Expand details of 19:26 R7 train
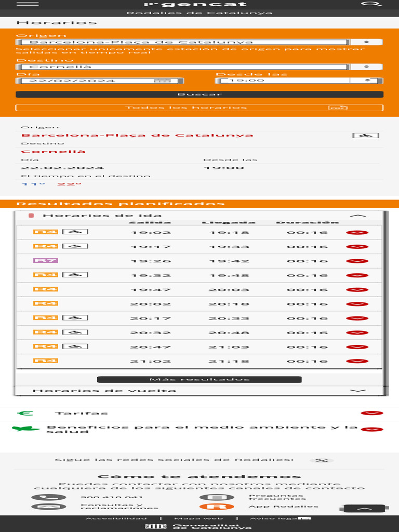This screenshot has width=399, height=532. pos(357,261)
